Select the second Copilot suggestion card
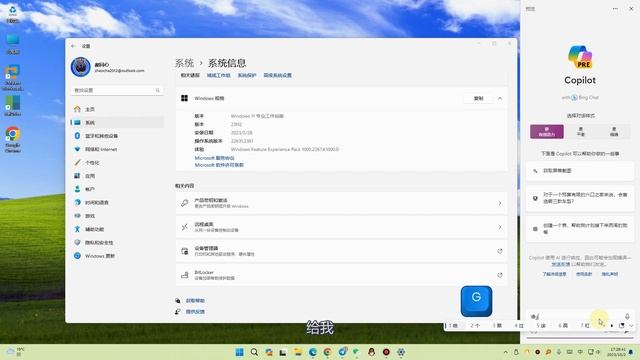This screenshot has width=640, height=360. (580, 198)
